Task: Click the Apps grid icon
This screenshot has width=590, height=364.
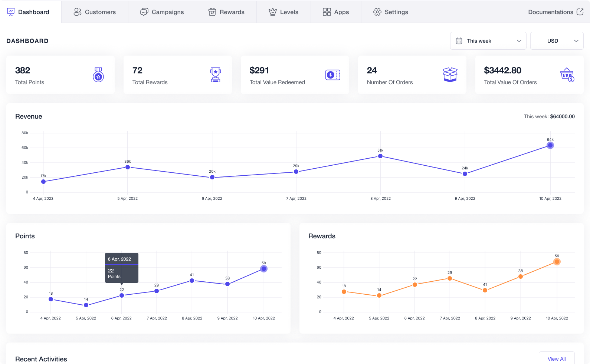Action: [x=327, y=12]
